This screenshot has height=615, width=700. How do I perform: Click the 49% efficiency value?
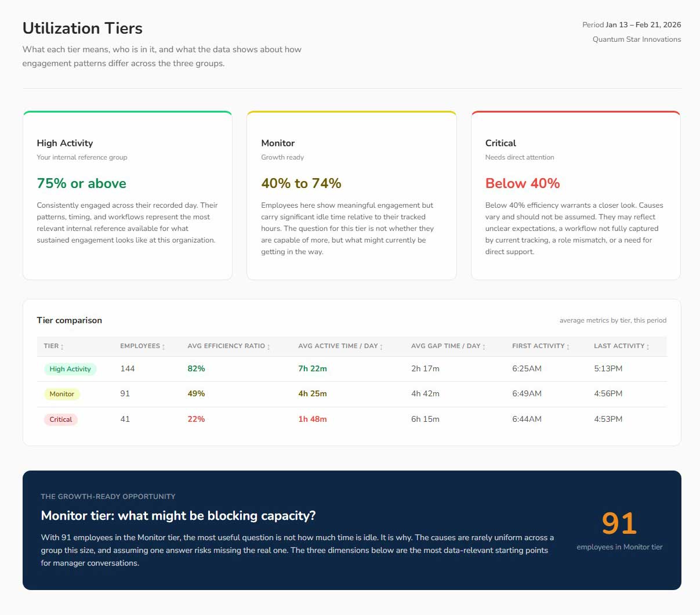click(196, 393)
